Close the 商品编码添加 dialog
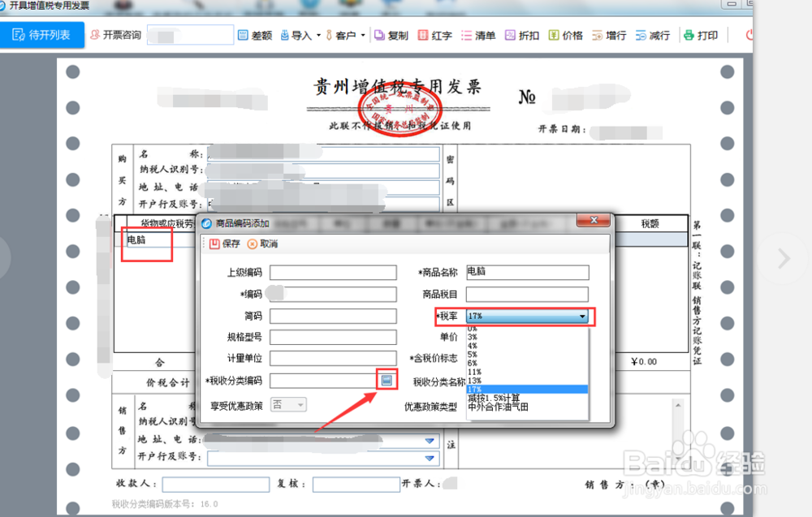This screenshot has height=517, width=812. coord(594,221)
